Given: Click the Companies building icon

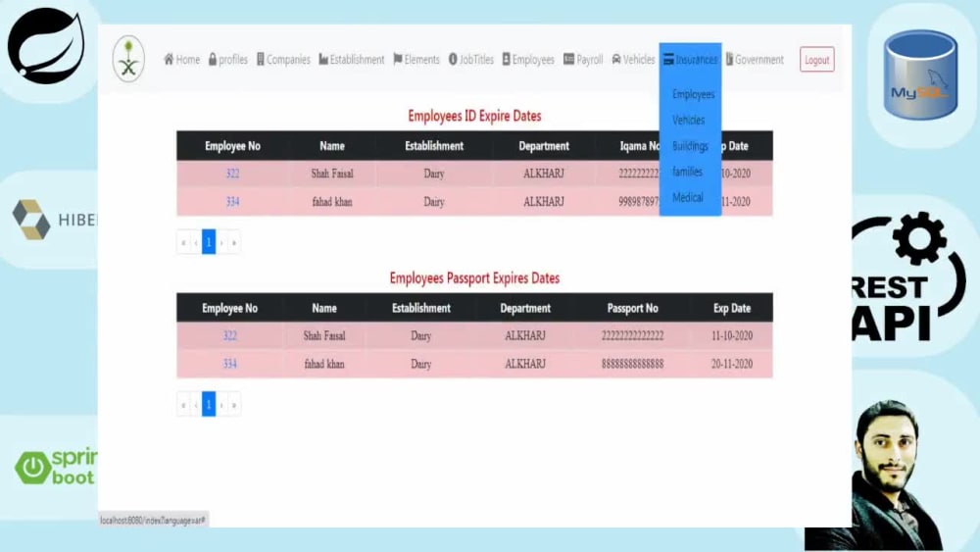Looking at the screenshot, I should pos(261,60).
